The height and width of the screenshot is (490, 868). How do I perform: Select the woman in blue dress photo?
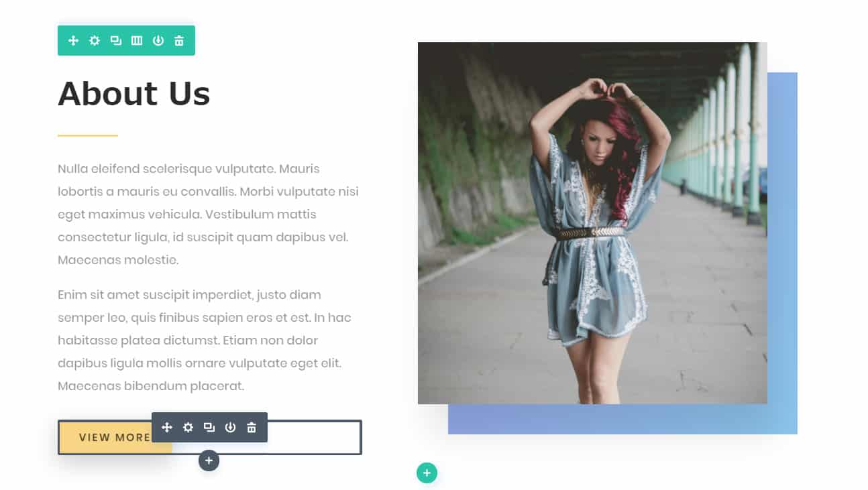592,223
